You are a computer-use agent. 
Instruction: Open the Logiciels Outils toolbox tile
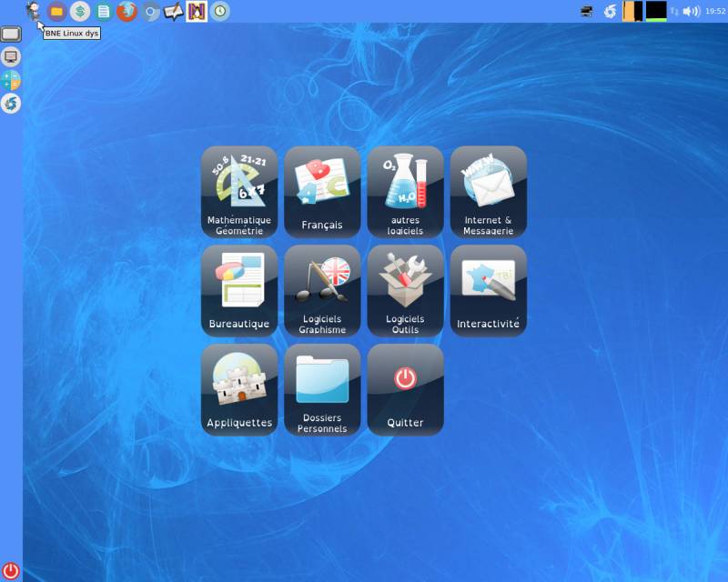tap(405, 291)
